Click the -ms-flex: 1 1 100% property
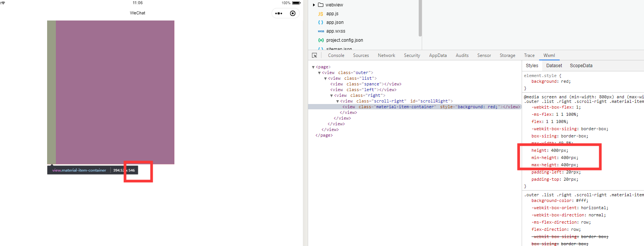The width and height of the screenshot is (644, 246). (x=555, y=115)
